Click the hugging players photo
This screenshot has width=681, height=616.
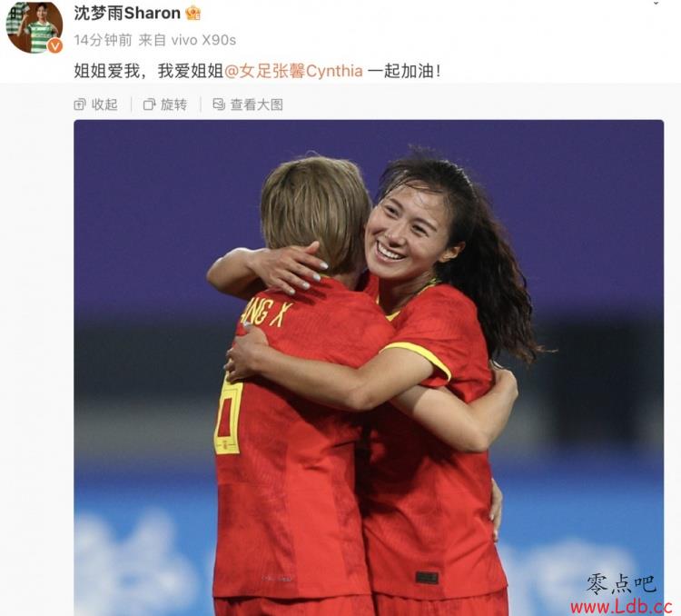tap(369, 368)
